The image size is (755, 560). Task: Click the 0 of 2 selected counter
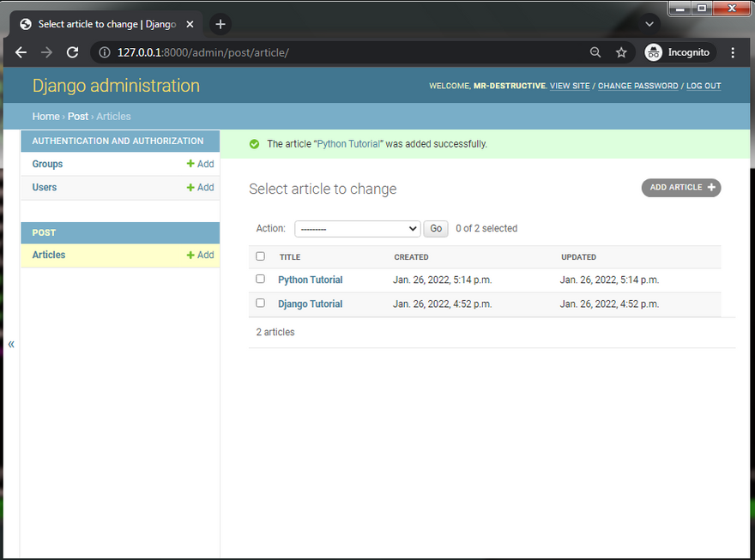tap(486, 228)
